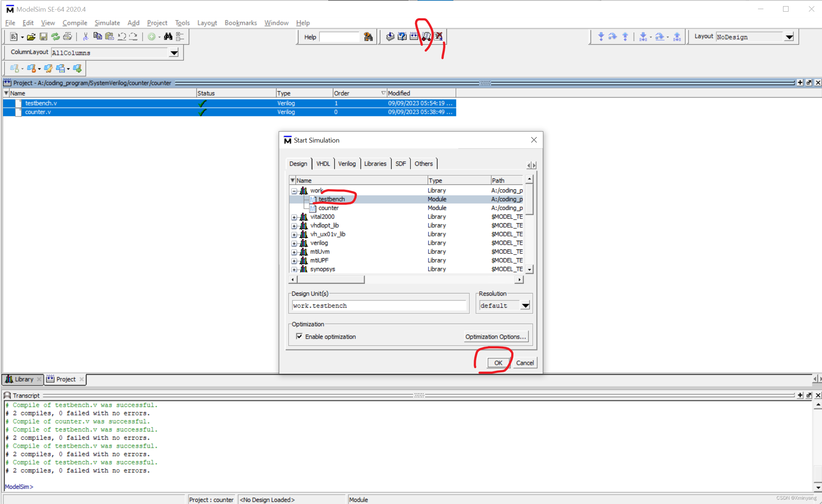Viewport: 822px width, 504px height.
Task: Toggle the Enable optimization checkbox
Action: (299, 336)
